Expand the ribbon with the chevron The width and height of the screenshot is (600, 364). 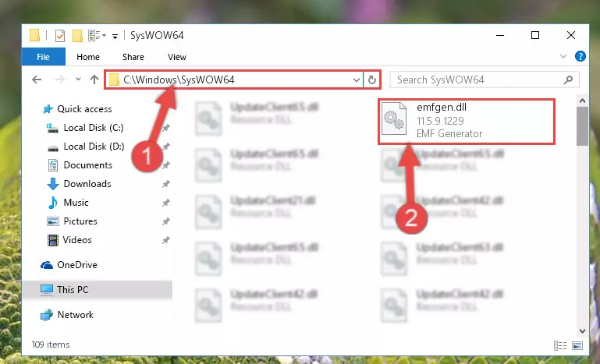[563, 57]
